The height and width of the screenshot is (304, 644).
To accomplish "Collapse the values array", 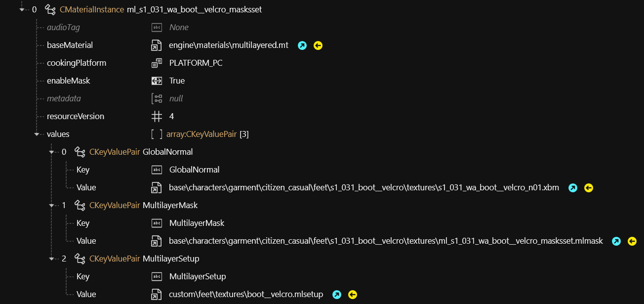I will click(37, 134).
